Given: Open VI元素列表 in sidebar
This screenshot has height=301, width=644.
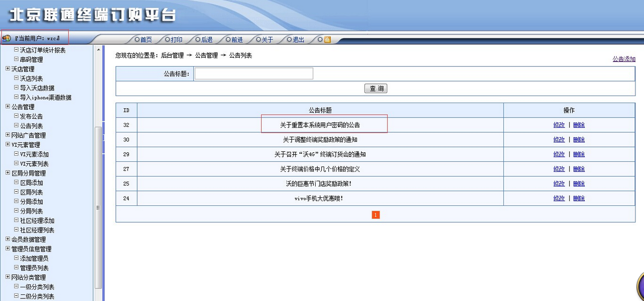Looking at the screenshot, I should pyautogui.click(x=34, y=164).
